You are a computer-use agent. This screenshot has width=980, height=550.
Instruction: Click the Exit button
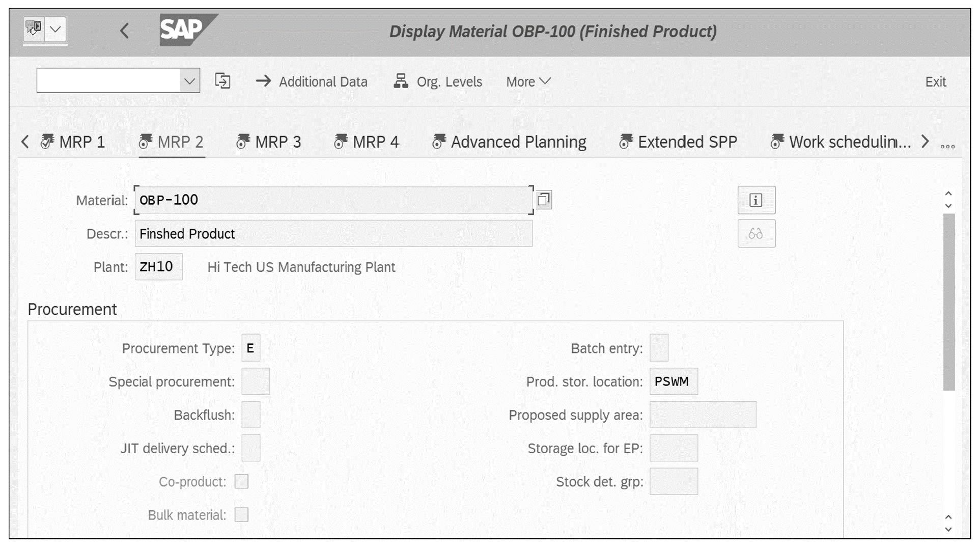(x=935, y=81)
